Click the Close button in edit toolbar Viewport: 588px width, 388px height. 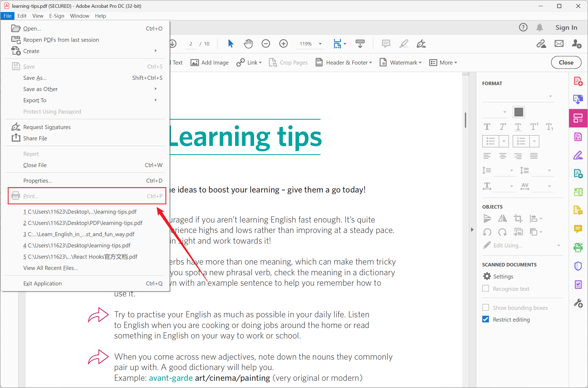click(566, 62)
